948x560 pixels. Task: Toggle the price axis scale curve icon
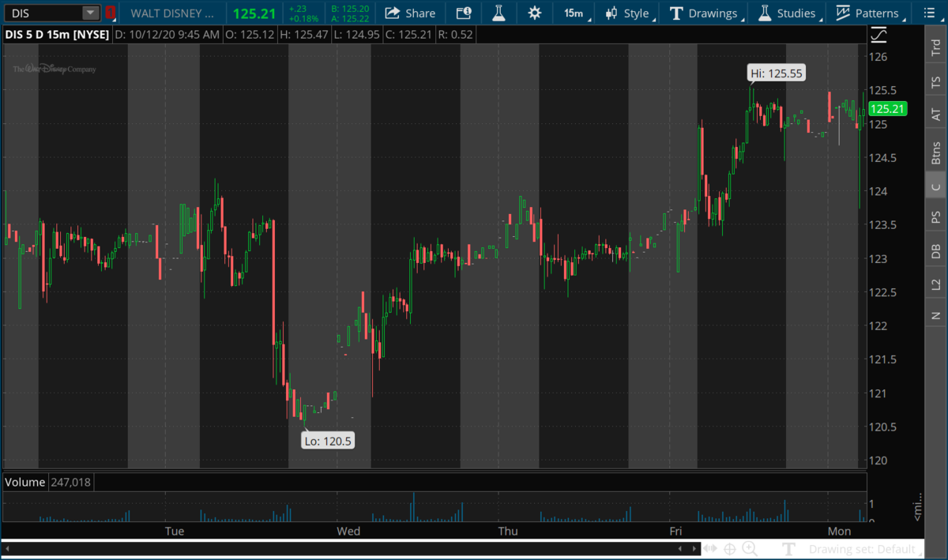pos(878,35)
